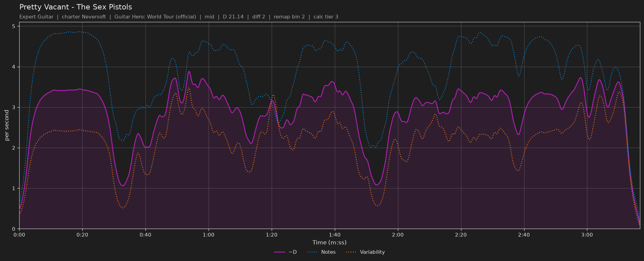Click the '2:20' x-axis tick label
The height and width of the screenshot is (261, 644).
pos(461,235)
